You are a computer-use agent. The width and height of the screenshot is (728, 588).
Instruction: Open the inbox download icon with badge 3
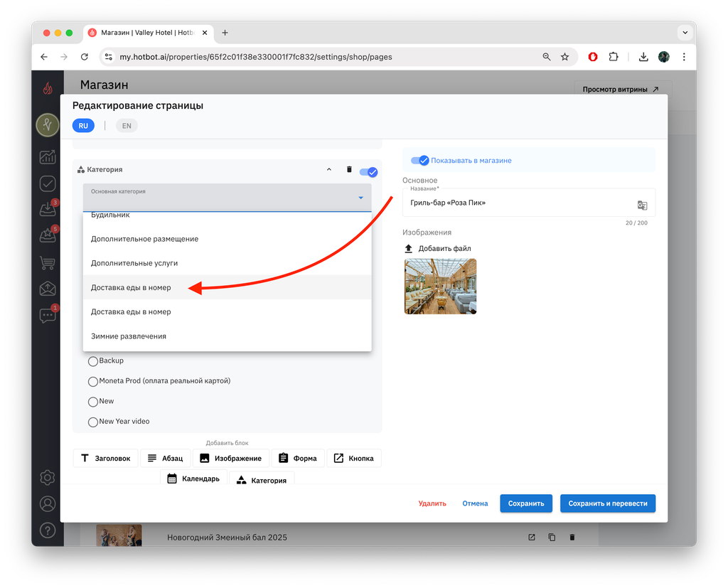tap(48, 210)
